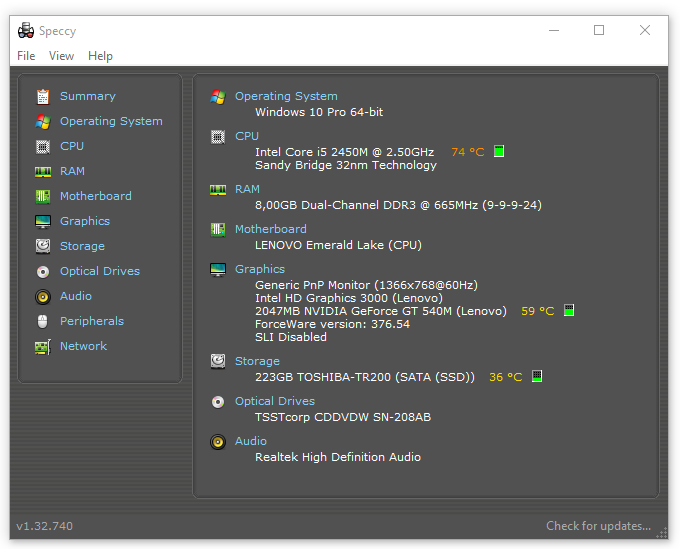Open the File menu
The width and height of the screenshot is (680, 549).
point(26,56)
